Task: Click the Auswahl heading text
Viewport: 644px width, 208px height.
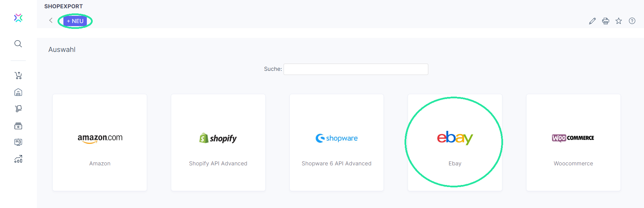Action: (62, 50)
